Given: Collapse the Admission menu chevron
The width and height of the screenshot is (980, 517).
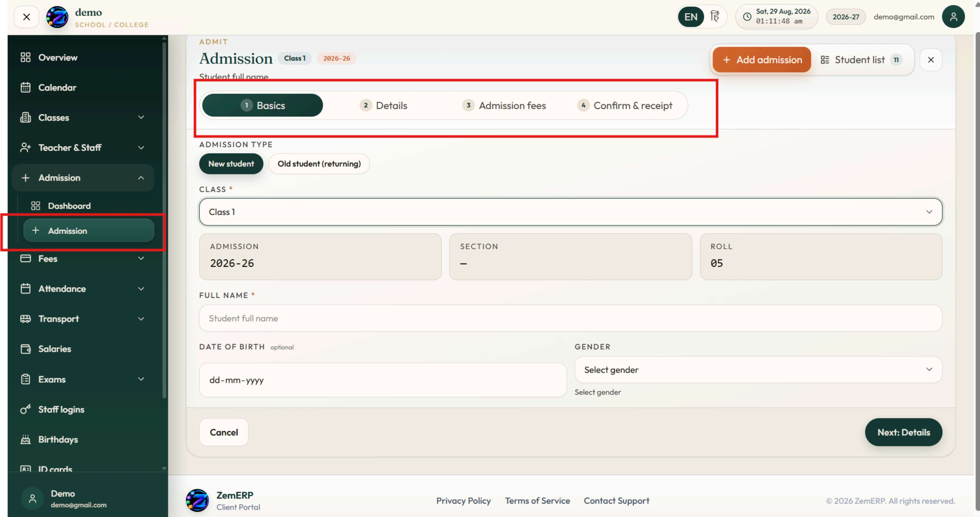Looking at the screenshot, I should tap(141, 178).
